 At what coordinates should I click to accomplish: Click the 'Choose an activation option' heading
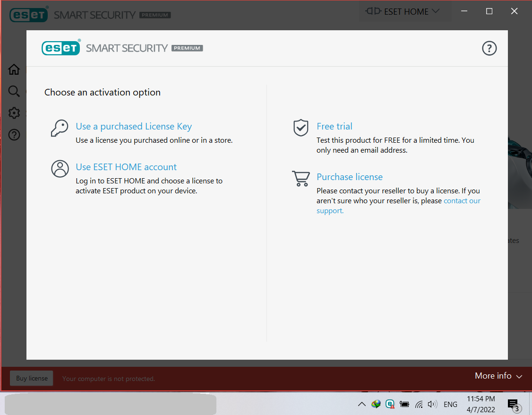[x=103, y=92]
